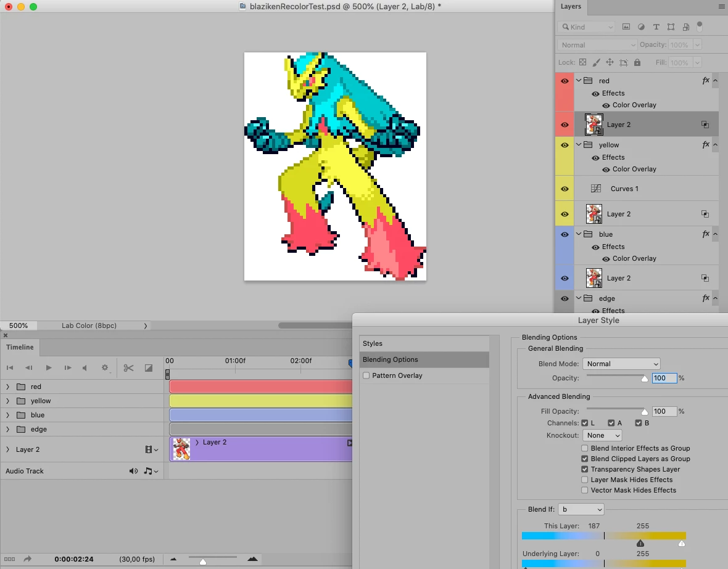Enable Layer Mask Hides Effects

click(x=584, y=480)
